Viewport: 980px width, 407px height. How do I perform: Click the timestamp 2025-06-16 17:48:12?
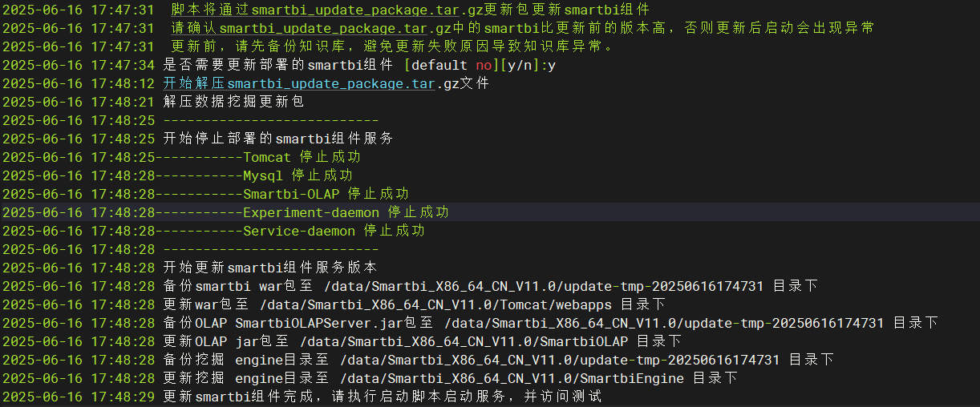click(x=79, y=83)
